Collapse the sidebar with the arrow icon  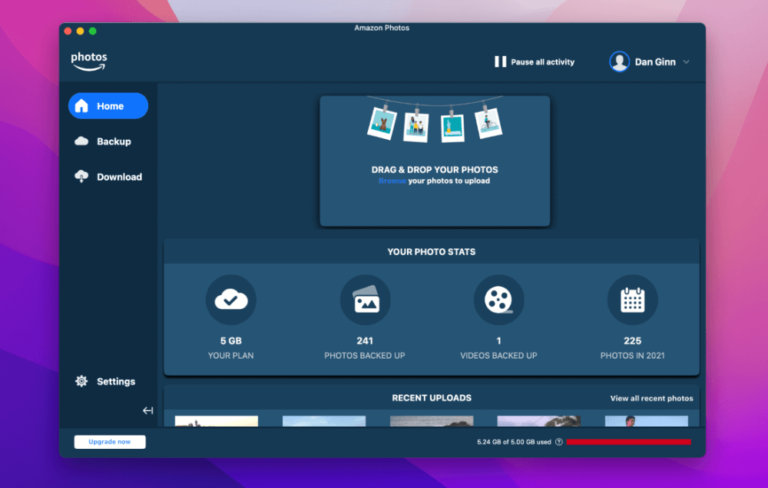(x=147, y=411)
